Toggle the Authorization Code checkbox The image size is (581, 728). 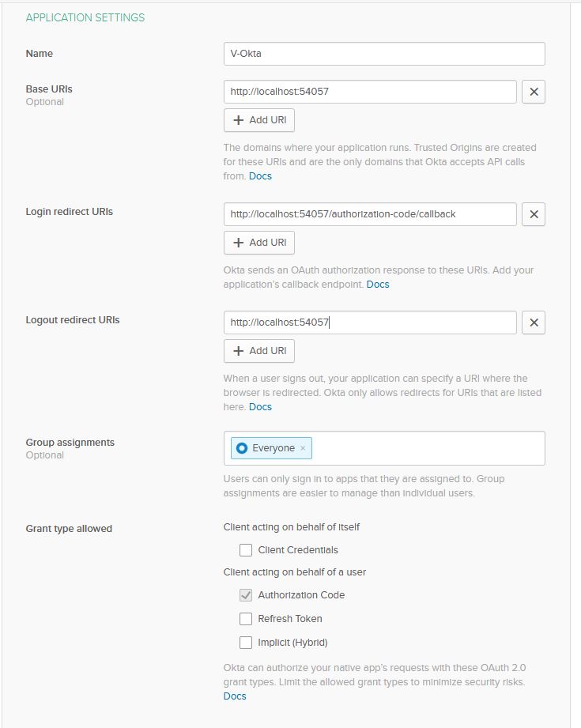[x=246, y=595]
